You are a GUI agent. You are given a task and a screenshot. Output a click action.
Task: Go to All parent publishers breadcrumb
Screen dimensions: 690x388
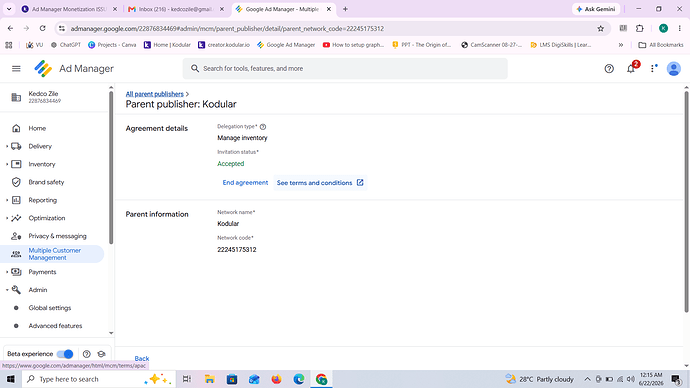154,94
